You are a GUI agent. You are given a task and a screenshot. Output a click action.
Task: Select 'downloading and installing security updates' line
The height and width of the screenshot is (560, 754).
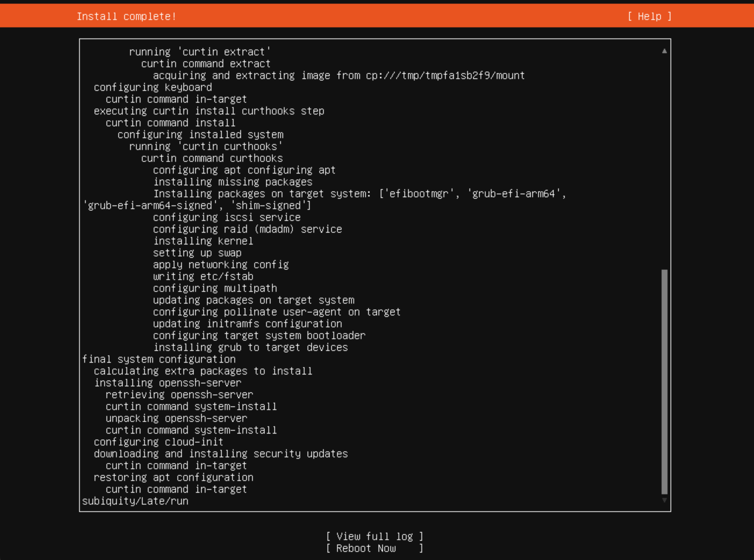click(x=221, y=454)
